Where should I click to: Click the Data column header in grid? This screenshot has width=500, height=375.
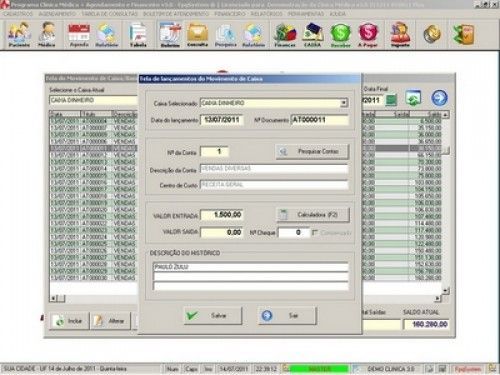pyautogui.click(x=65, y=114)
